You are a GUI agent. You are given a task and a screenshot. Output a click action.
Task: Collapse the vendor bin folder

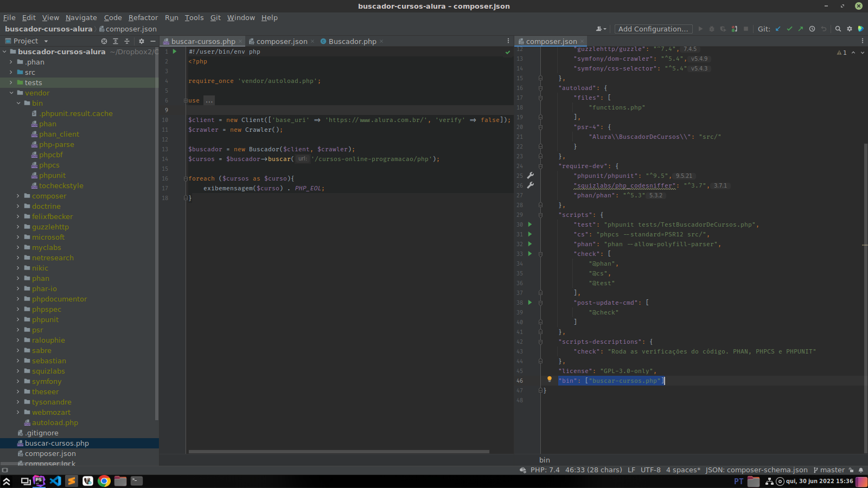point(18,103)
